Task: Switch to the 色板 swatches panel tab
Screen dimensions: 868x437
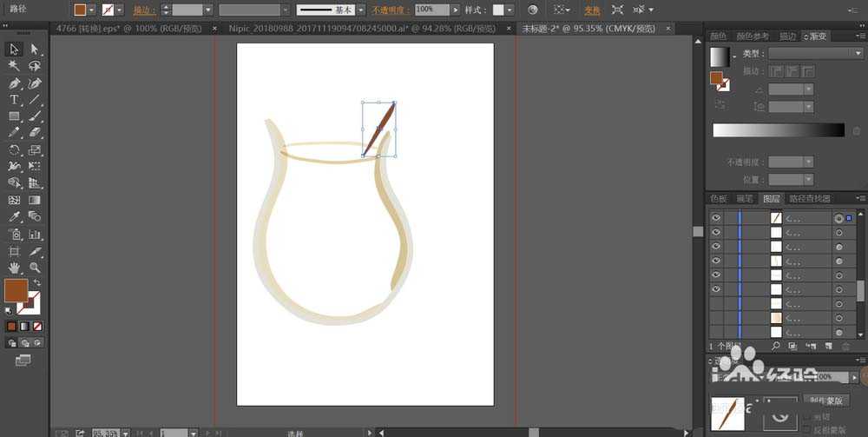Action: click(x=719, y=199)
